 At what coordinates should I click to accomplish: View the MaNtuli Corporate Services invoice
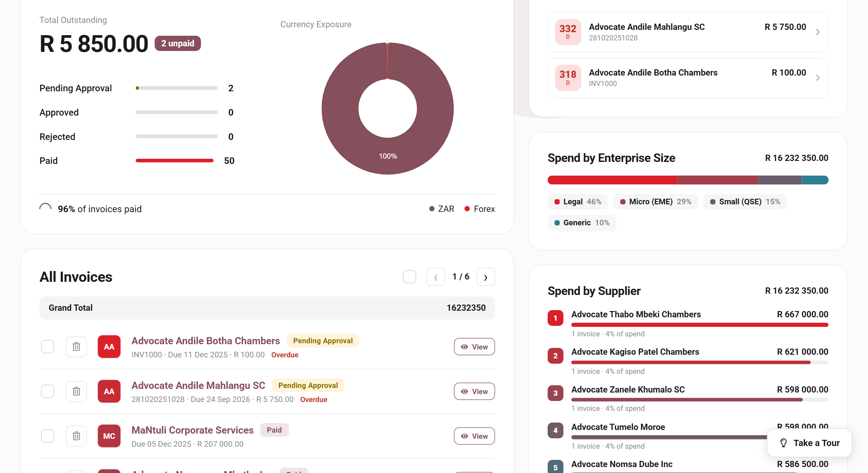474,436
